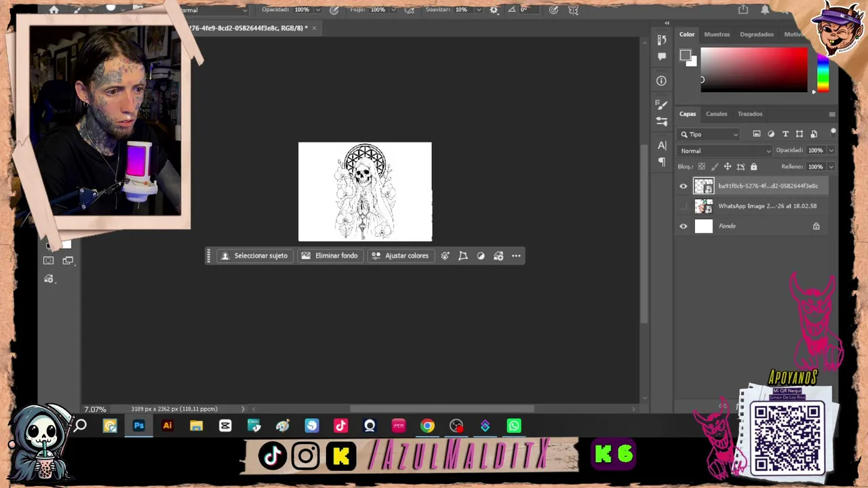
Task: Click the mask icon in contextual taskbar
Action: (x=445, y=256)
